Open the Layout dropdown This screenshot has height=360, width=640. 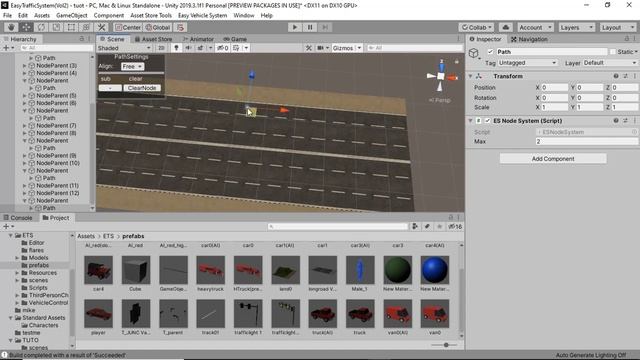coord(618,27)
